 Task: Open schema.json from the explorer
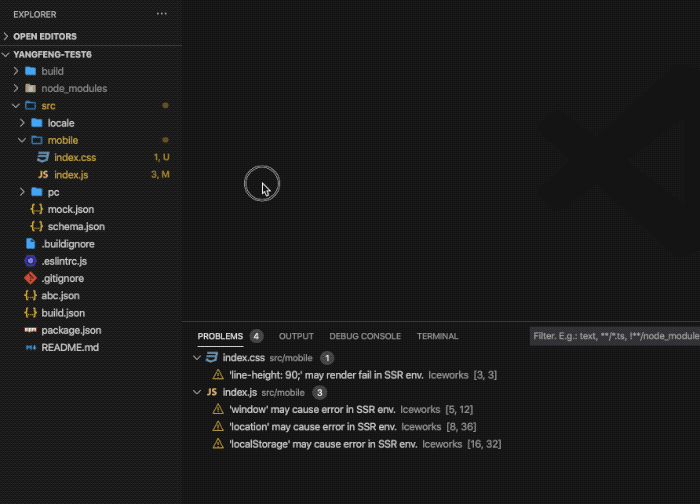[76, 227]
